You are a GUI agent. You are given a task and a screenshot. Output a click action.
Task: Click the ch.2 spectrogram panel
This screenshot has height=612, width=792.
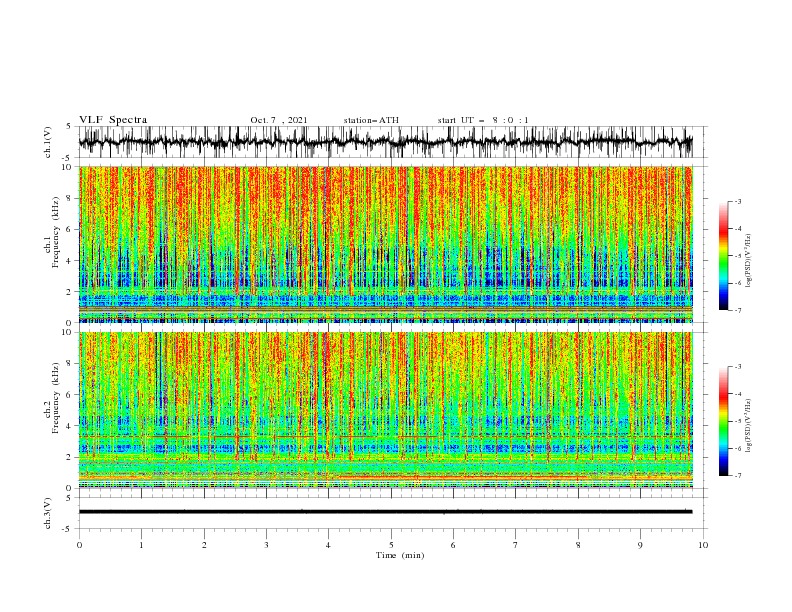[386, 410]
